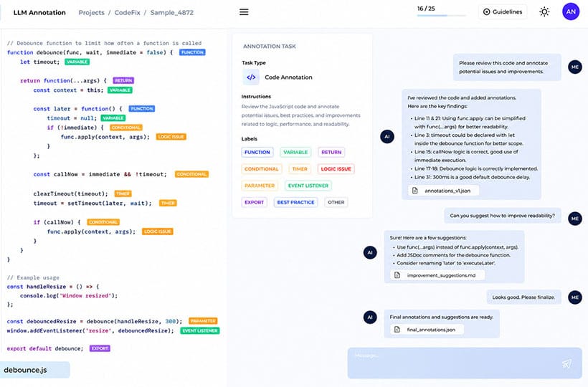This screenshot has width=588, height=387.
Task: Click ME avatar beside improve readability question
Action: (x=575, y=219)
